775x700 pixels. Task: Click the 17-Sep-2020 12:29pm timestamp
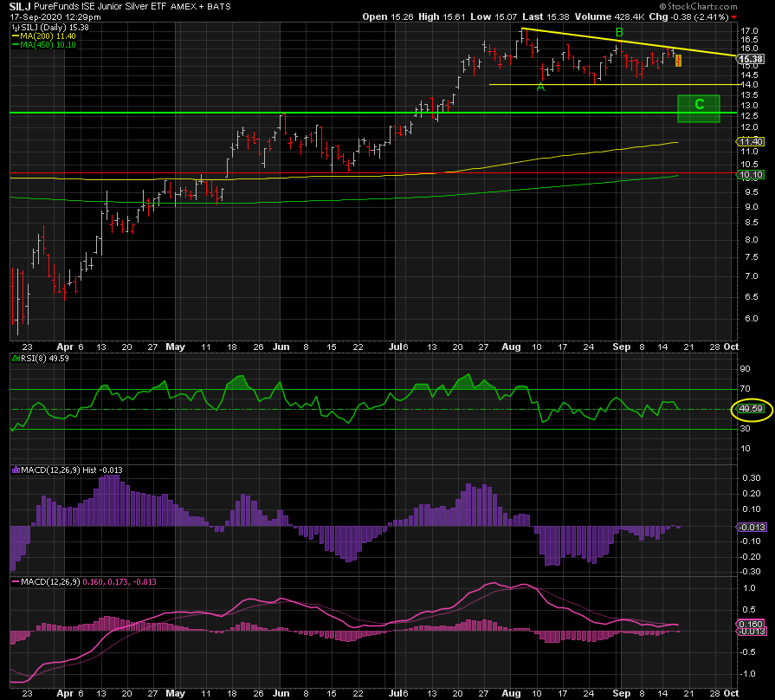tap(55, 16)
